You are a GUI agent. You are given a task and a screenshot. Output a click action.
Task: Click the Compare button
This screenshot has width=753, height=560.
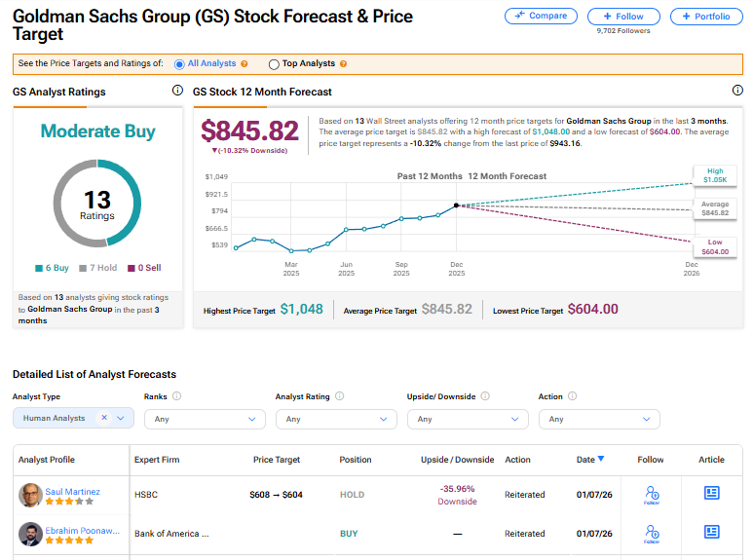[x=541, y=17]
